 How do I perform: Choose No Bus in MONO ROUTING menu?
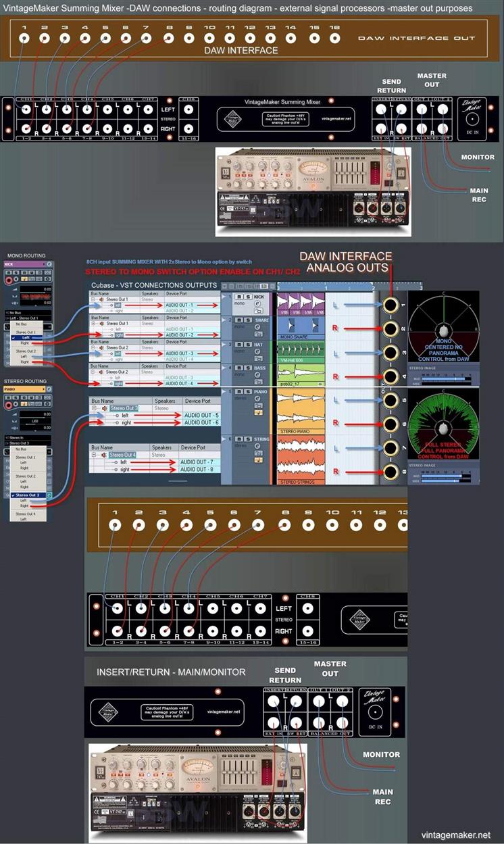(x=22, y=324)
